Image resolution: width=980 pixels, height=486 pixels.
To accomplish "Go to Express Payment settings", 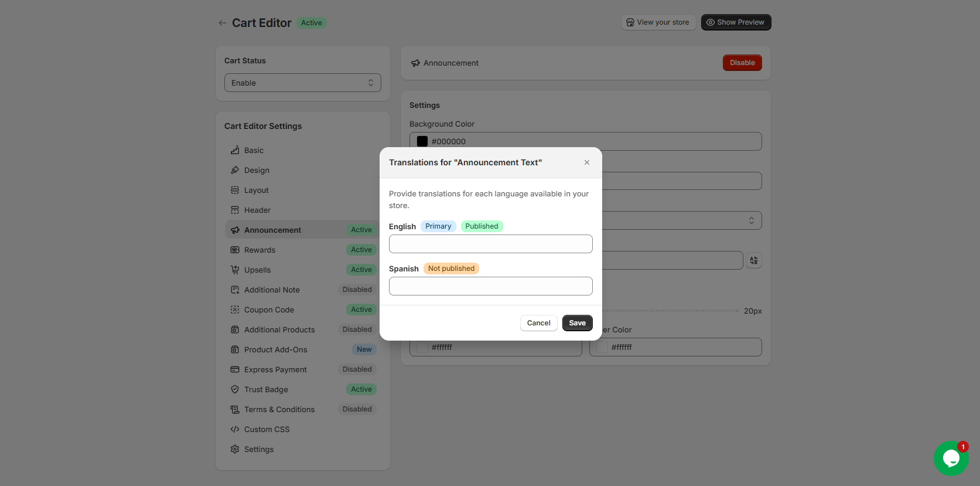I will pyautogui.click(x=275, y=369).
